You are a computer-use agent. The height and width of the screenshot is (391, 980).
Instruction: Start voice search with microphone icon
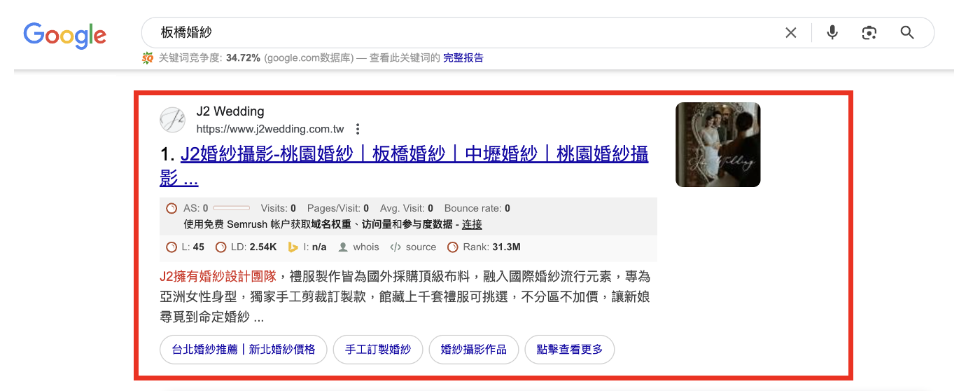pyautogui.click(x=832, y=33)
